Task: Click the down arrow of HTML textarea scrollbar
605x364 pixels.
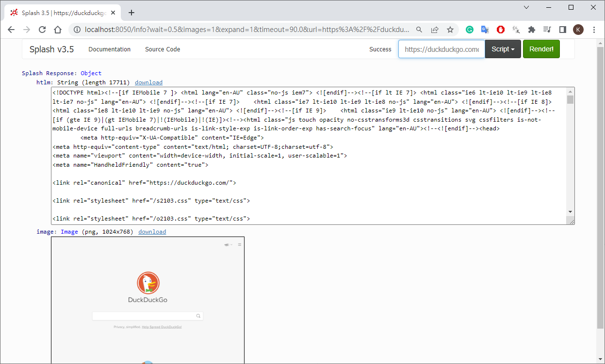Action: [570, 212]
